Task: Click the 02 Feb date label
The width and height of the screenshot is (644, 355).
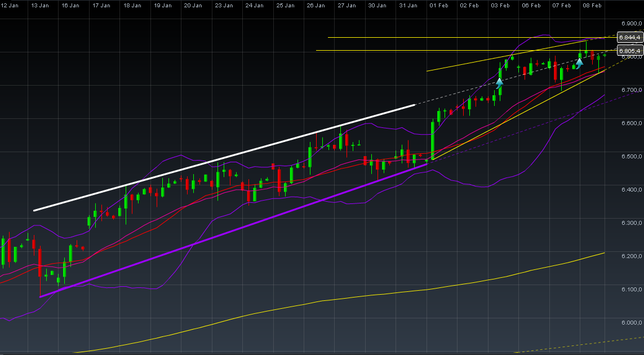Action: pos(469,5)
